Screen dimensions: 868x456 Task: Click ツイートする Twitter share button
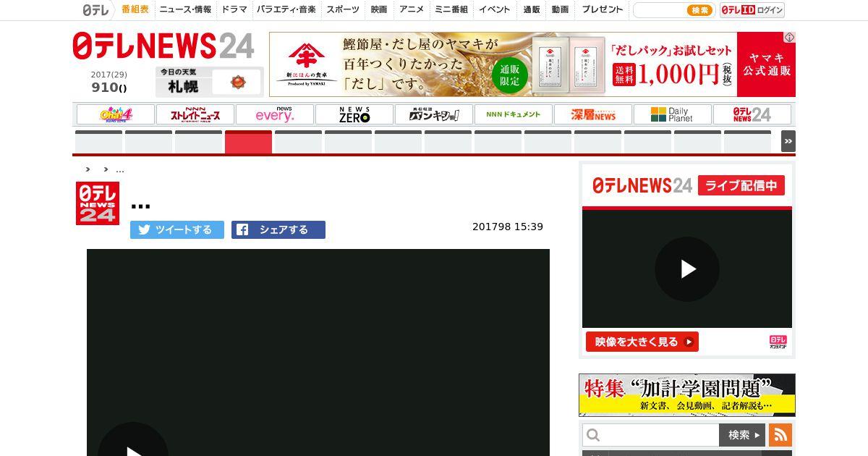[177, 229]
